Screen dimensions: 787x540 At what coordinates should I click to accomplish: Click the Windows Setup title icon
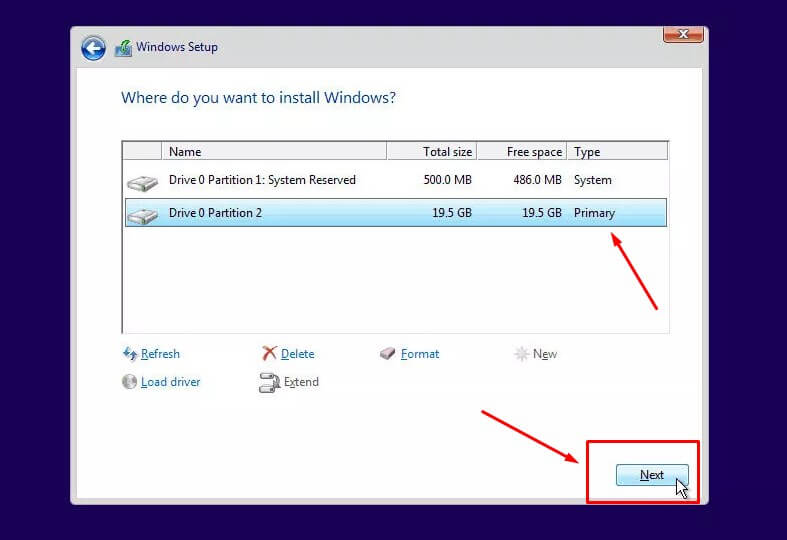click(123, 48)
